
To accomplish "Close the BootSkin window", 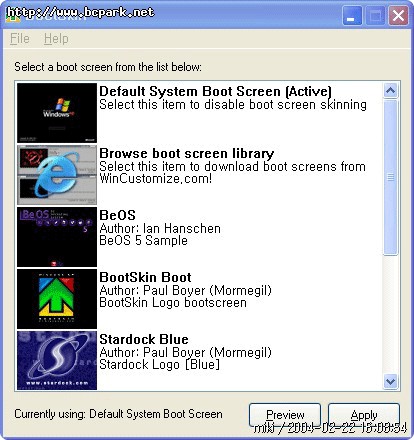I will click(398, 16).
